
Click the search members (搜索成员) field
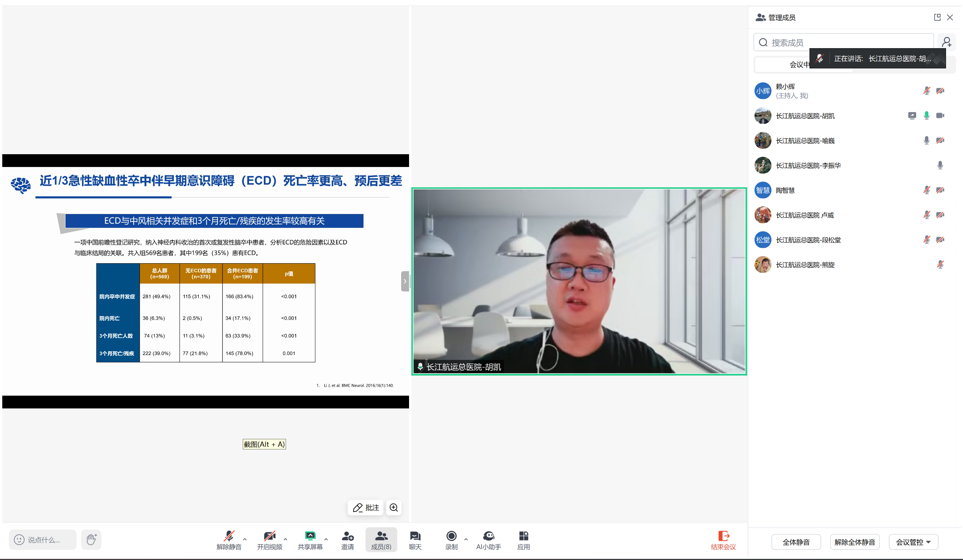click(x=843, y=42)
